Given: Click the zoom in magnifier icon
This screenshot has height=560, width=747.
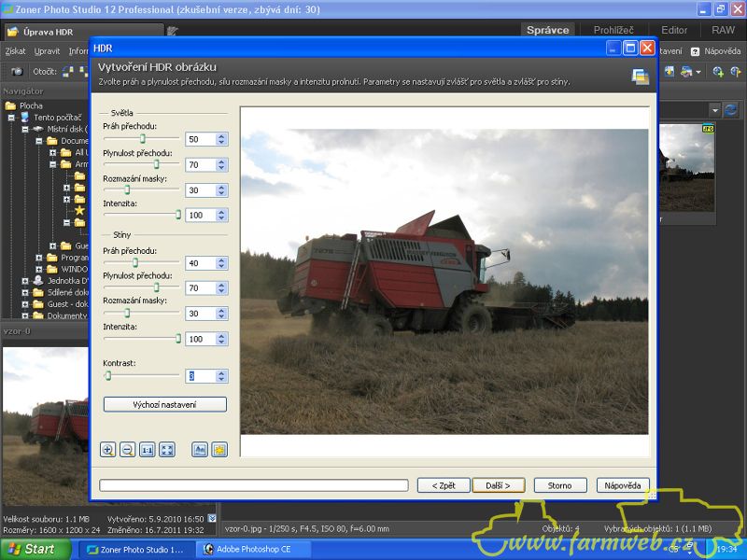Looking at the screenshot, I should click(107, 450).
